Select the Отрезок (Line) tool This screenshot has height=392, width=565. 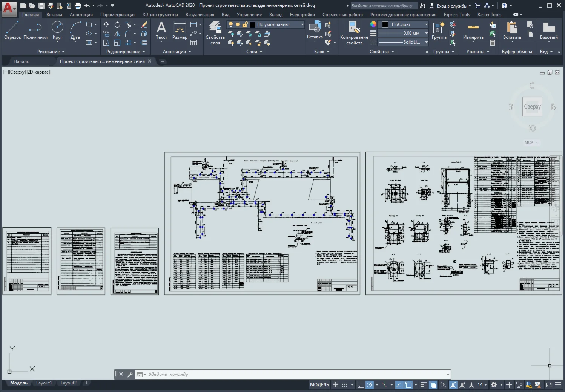(12, 30)
